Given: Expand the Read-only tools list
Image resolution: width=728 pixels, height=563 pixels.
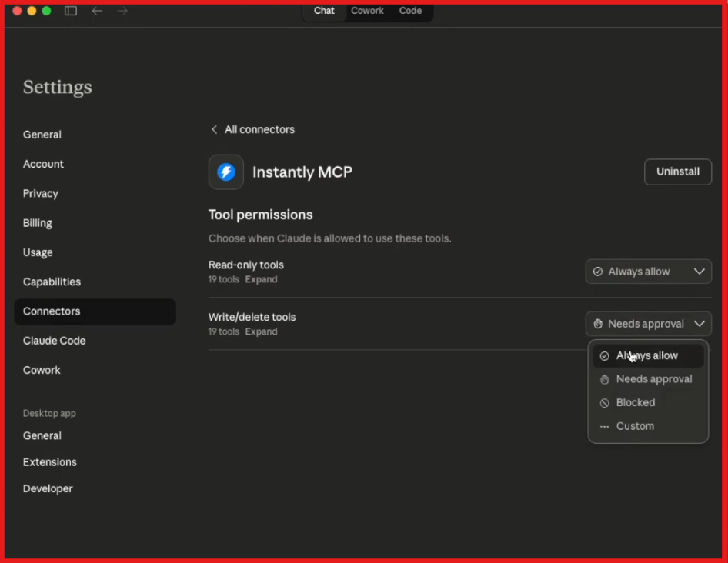Looking at the screenshot, I should click(262, 279).
